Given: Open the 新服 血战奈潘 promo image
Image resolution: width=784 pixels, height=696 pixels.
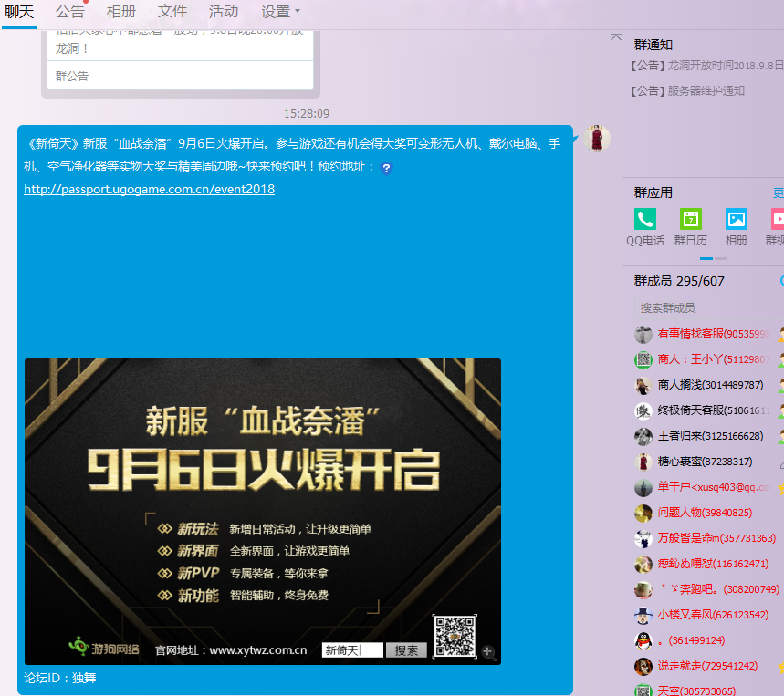Looking at the screenshot, I should click(263, 511).
